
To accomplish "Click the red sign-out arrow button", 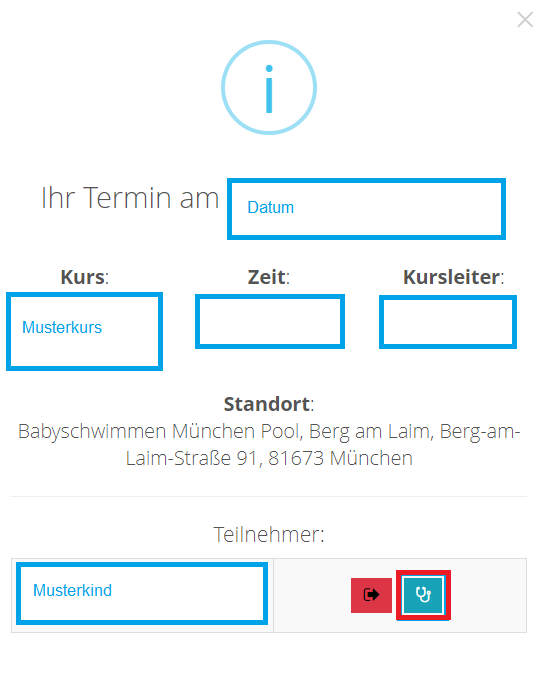I will 371,595.
